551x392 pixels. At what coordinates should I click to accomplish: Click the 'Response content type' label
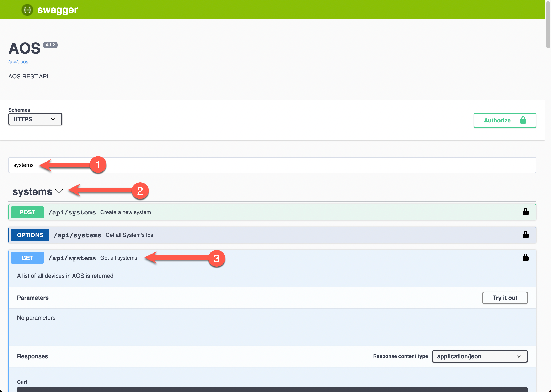400,356
